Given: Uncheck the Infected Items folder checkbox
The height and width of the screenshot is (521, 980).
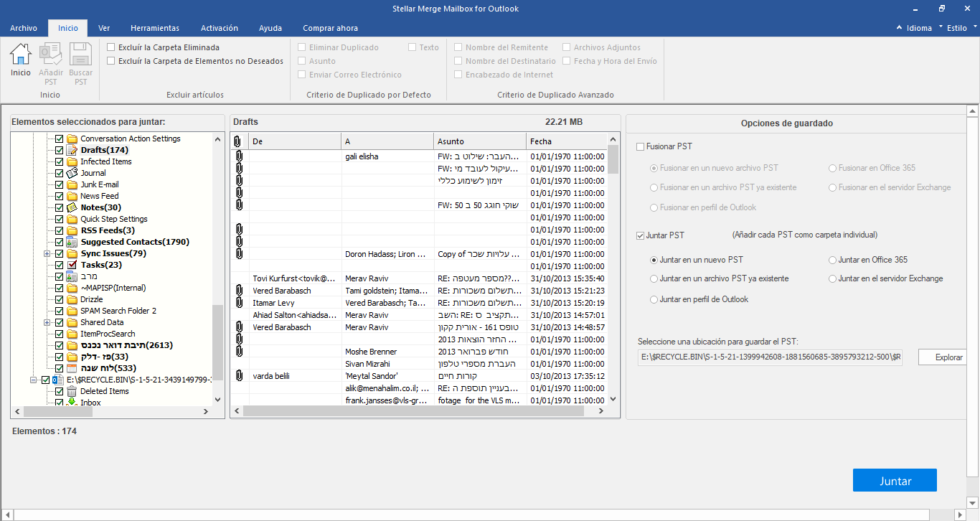Looking at the screenshot, I should (60, 161).
